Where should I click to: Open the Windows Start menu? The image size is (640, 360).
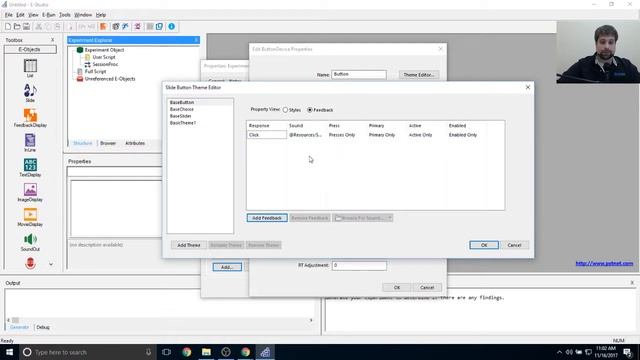coord(9,352)
